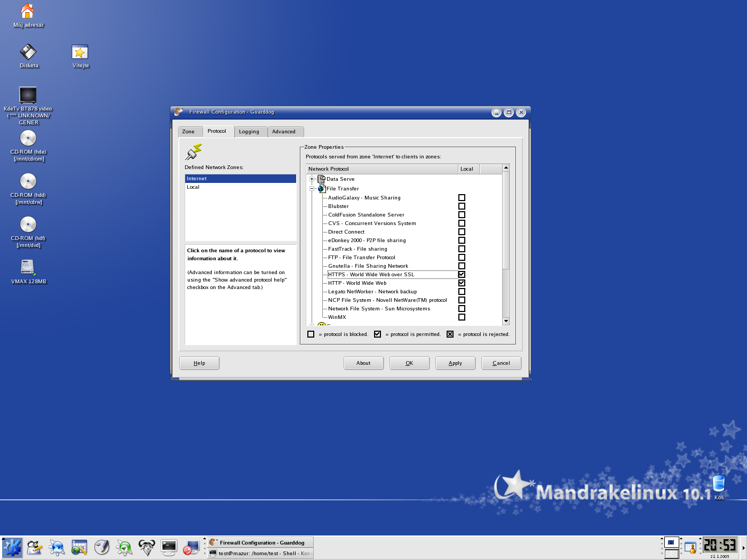Sort by the Network Protocol column header

point(382,169)
